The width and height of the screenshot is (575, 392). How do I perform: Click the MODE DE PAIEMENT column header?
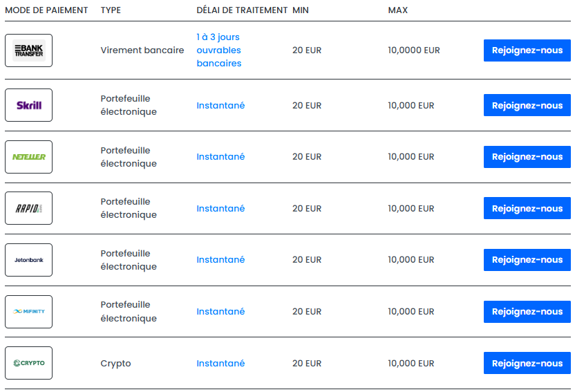46,10
